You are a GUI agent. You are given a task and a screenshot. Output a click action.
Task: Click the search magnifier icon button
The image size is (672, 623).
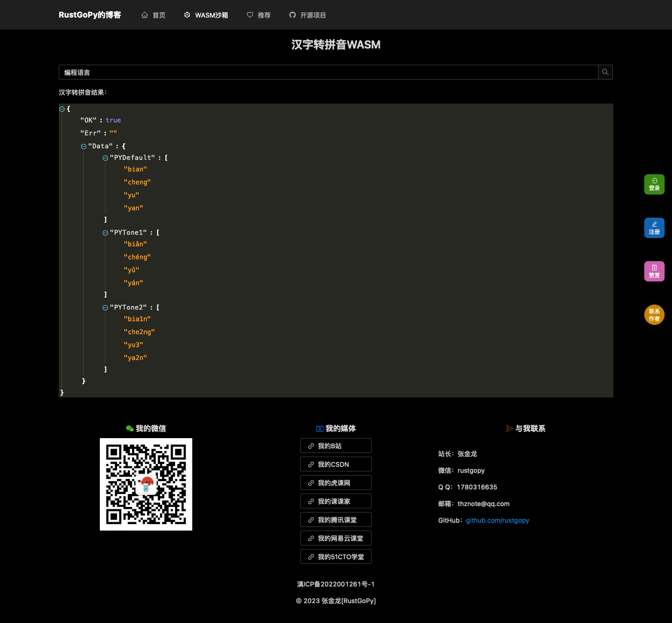point(605,72)
